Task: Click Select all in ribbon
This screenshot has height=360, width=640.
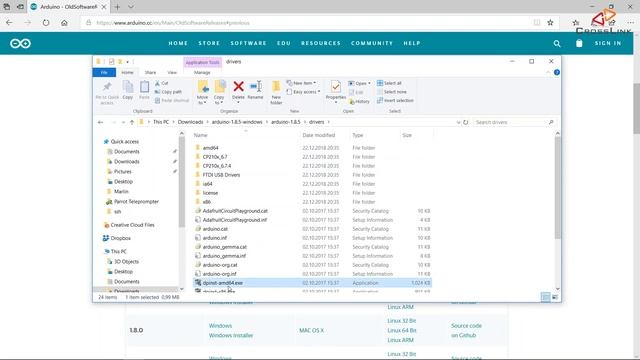Action: coord(389,83)
